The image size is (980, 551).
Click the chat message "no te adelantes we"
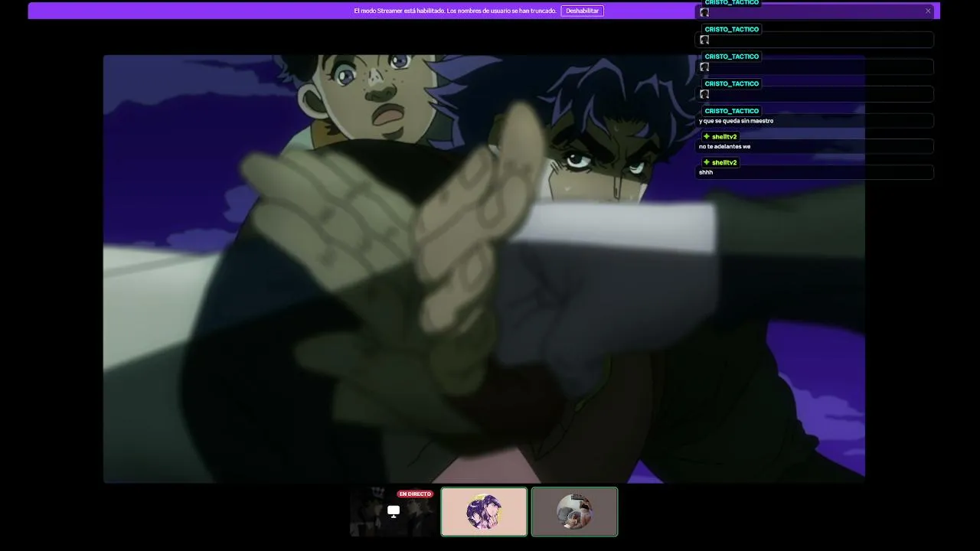[724, 146]
